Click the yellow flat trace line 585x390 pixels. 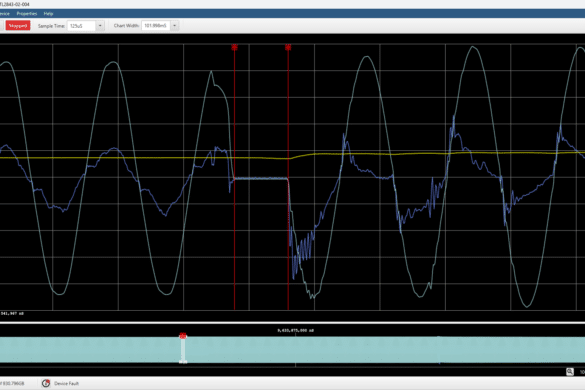pos(112,158)
